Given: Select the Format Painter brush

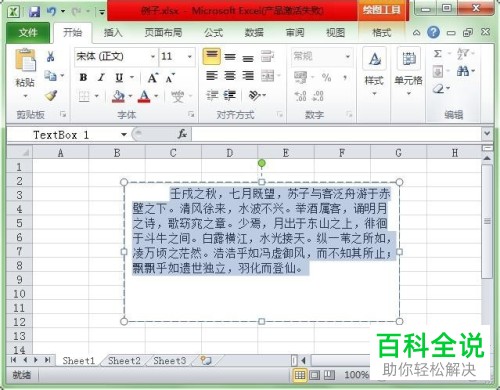Looking at the screenshot, I should [x=51, y=96].
